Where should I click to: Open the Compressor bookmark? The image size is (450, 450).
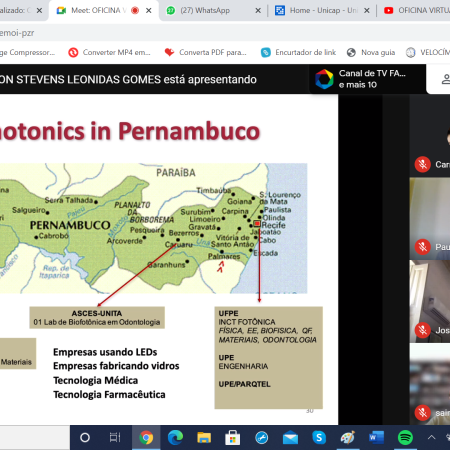click(27, 52)
